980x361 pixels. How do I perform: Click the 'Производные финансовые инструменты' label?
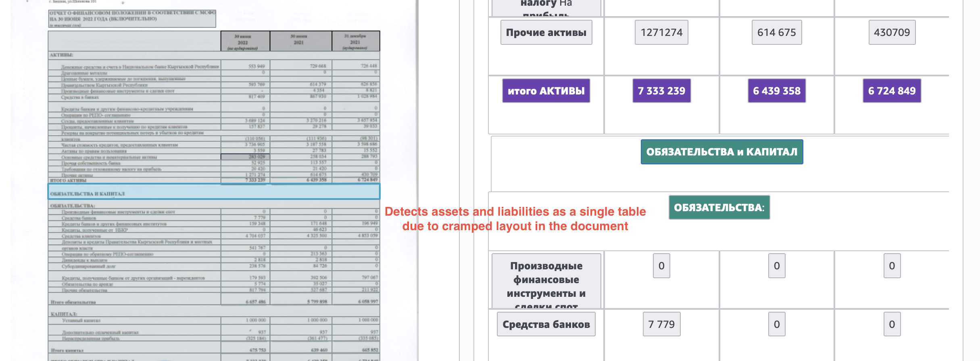point(546,281)
